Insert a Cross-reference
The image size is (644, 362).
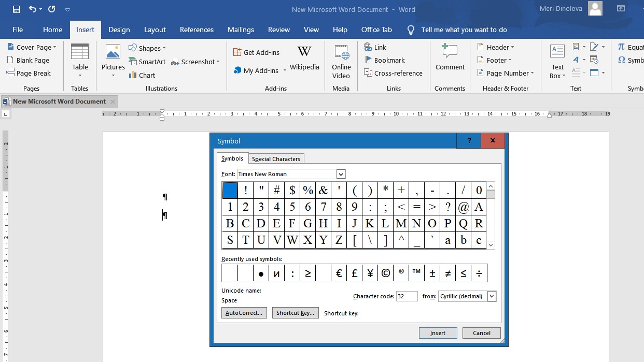click(393, 73)
